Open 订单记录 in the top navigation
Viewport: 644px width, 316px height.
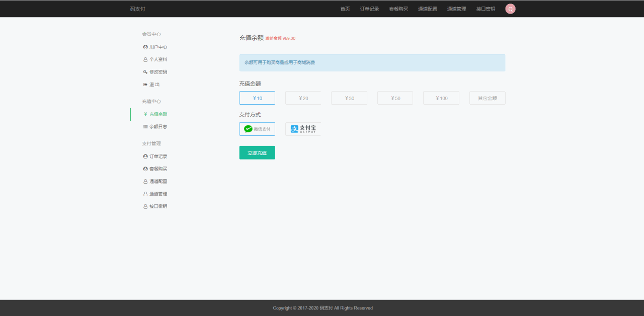point(369,9)
